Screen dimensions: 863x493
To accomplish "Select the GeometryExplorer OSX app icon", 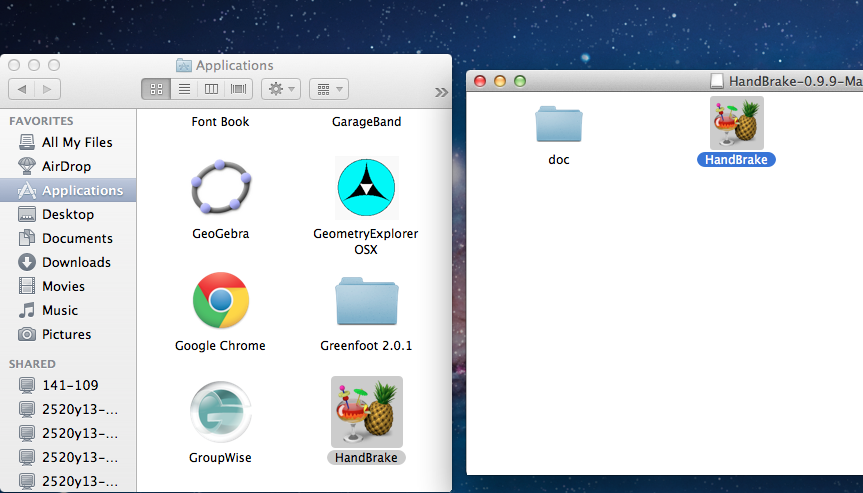I will tap(366, 188).
